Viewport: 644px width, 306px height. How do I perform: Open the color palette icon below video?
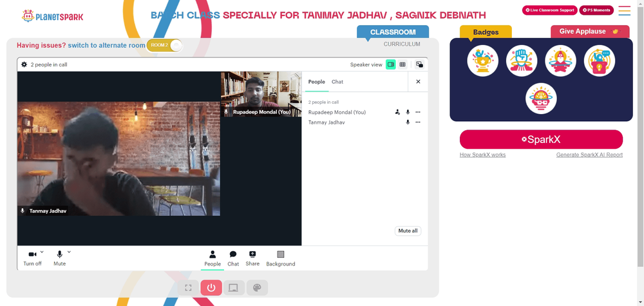coord(257,287)
